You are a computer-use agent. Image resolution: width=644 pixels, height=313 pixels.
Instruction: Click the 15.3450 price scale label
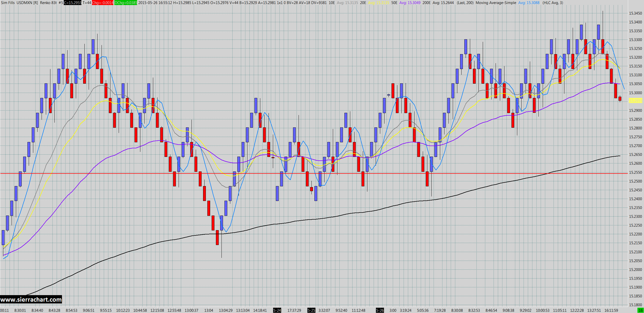635,13
